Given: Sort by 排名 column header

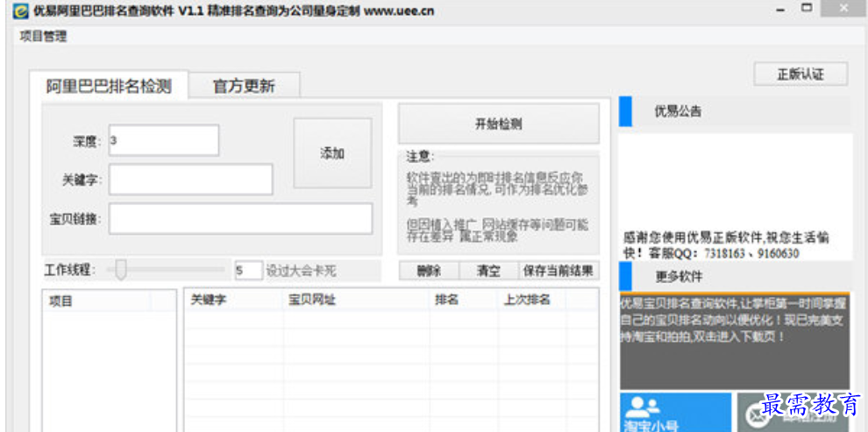Looking at the screenshot, I should click(463, 300).
